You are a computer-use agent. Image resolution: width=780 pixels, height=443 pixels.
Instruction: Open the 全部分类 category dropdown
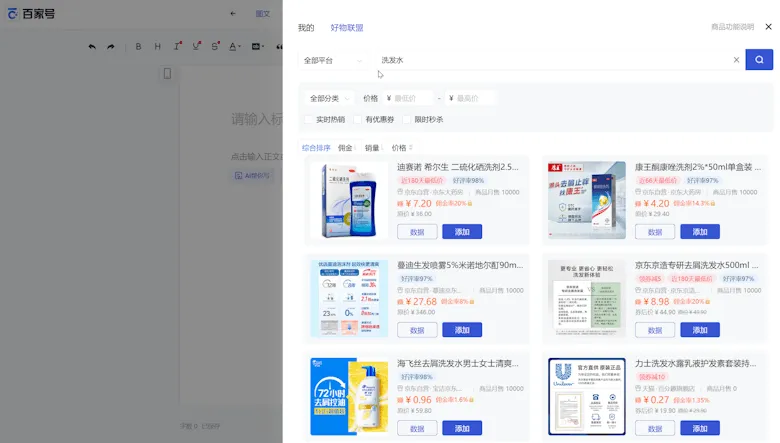tap(329, 98)
